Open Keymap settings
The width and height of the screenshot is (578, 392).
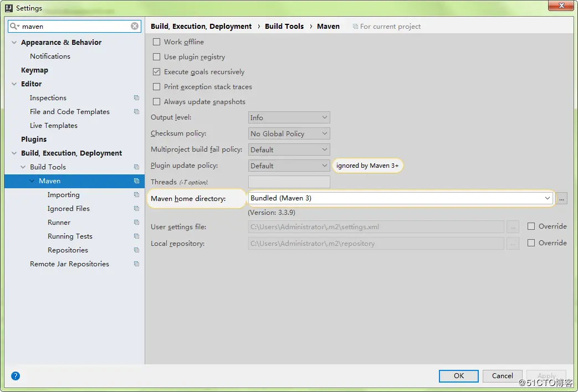click(x=35, y=70)
